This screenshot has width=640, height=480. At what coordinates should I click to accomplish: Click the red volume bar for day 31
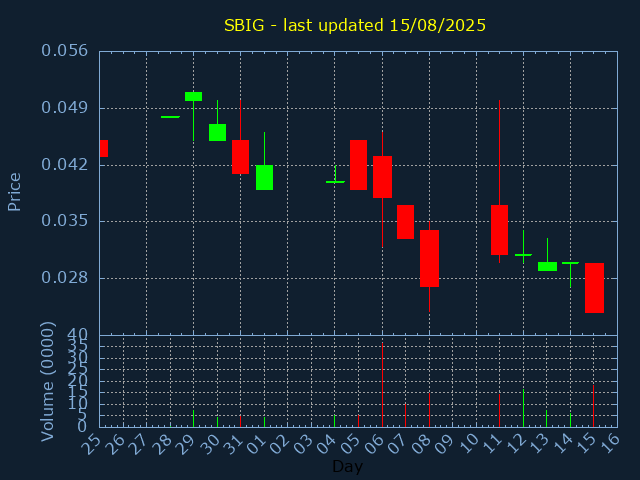(240, 421)
